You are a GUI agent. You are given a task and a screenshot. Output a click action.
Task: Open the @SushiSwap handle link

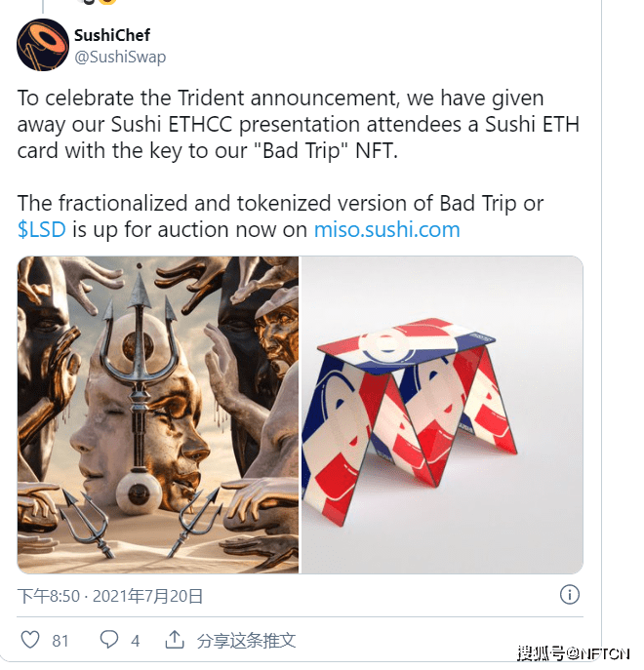(120, 57)
